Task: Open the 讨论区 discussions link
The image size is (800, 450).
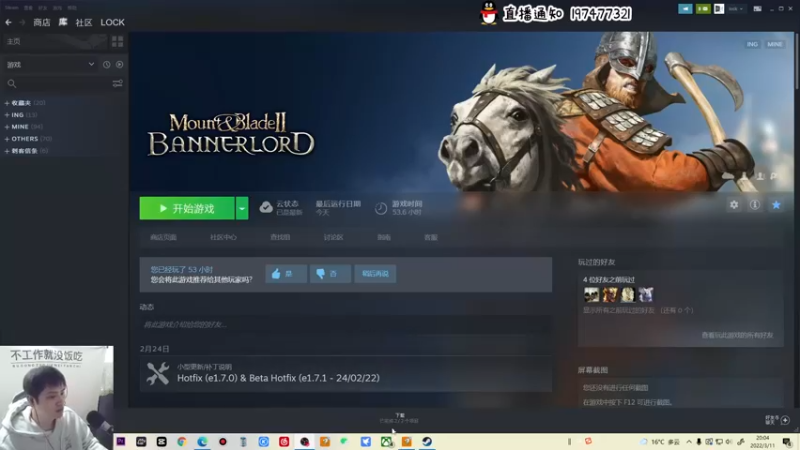Action: pyautogui.click(x=333, y=237)
